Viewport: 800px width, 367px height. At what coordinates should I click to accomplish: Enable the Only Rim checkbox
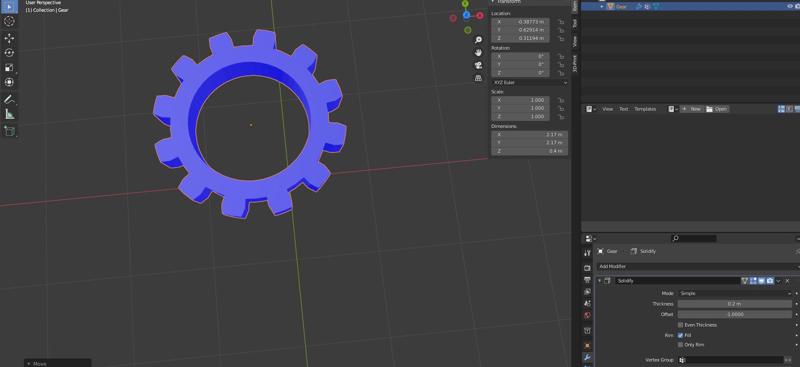pyautogui.click(x=681, y=345)
